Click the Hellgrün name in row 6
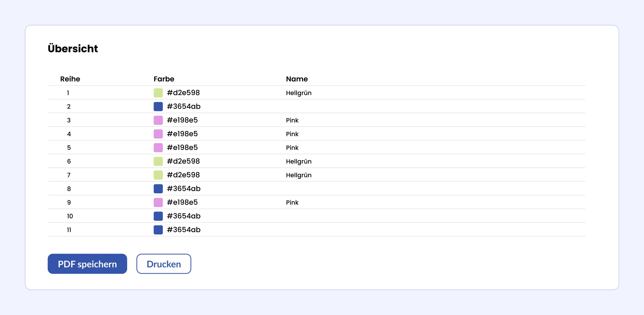Image resolution: width=644 pixels, height=315 pixels. click(x=299, y=162)
